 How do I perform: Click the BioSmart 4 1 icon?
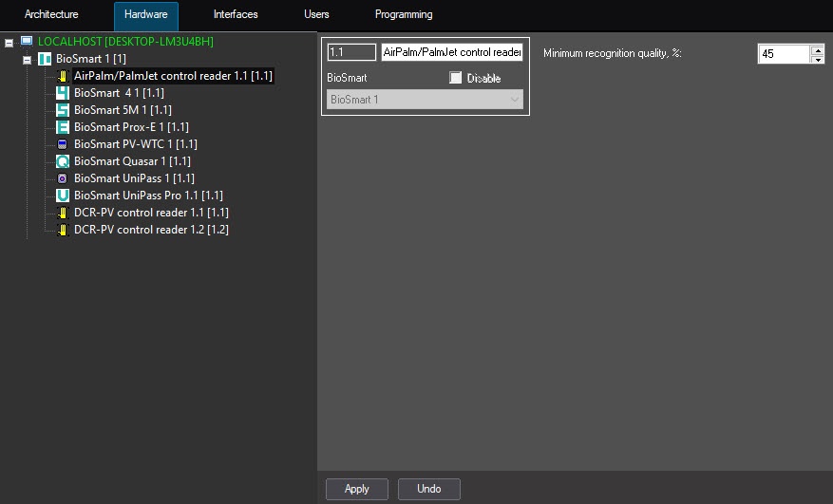pos(63,93)
